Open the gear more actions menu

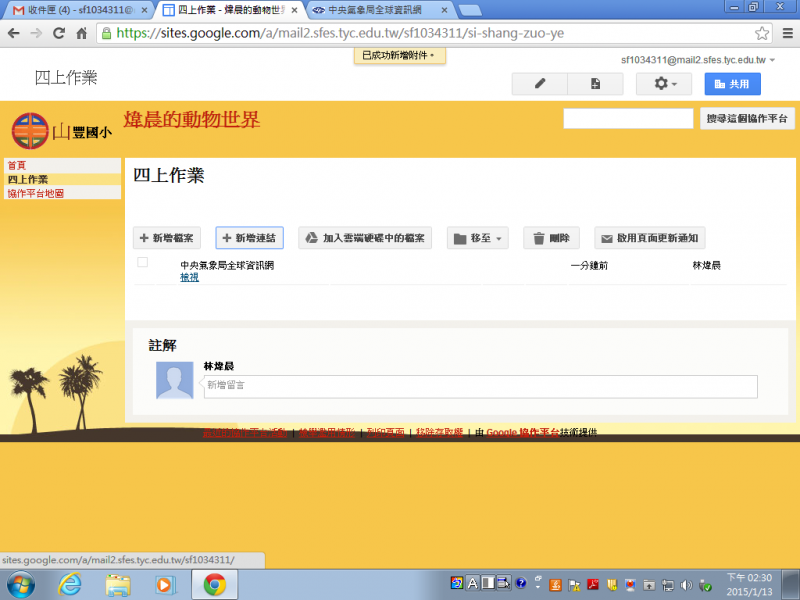[x=664, y=84]
